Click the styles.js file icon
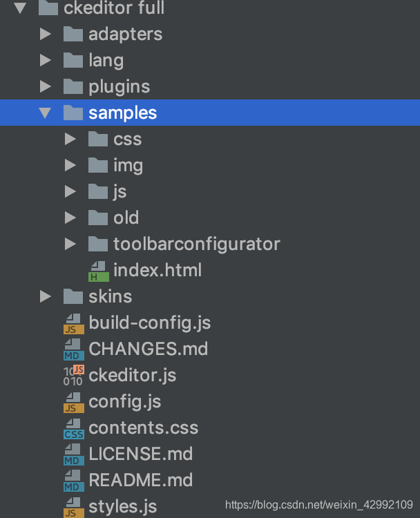Screen dimensions: 420x518 click(x=74, y=507)
